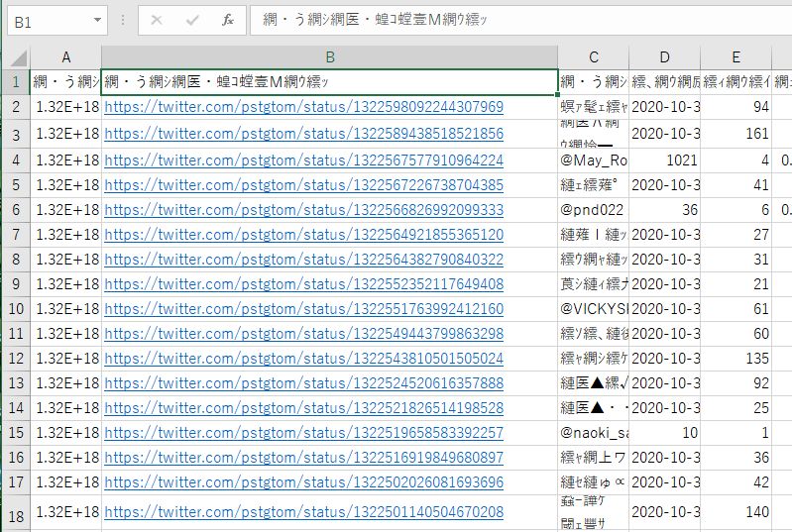792x532 pixels.
Task: Open the tweet link ending 1322521826514198528
Action: (304, 408)
